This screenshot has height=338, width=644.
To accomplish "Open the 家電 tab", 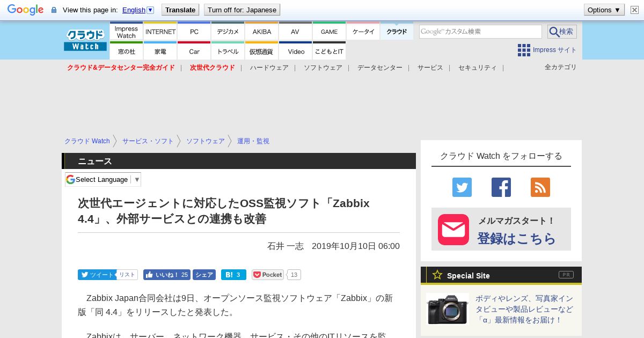I will (x=160, y=51).
